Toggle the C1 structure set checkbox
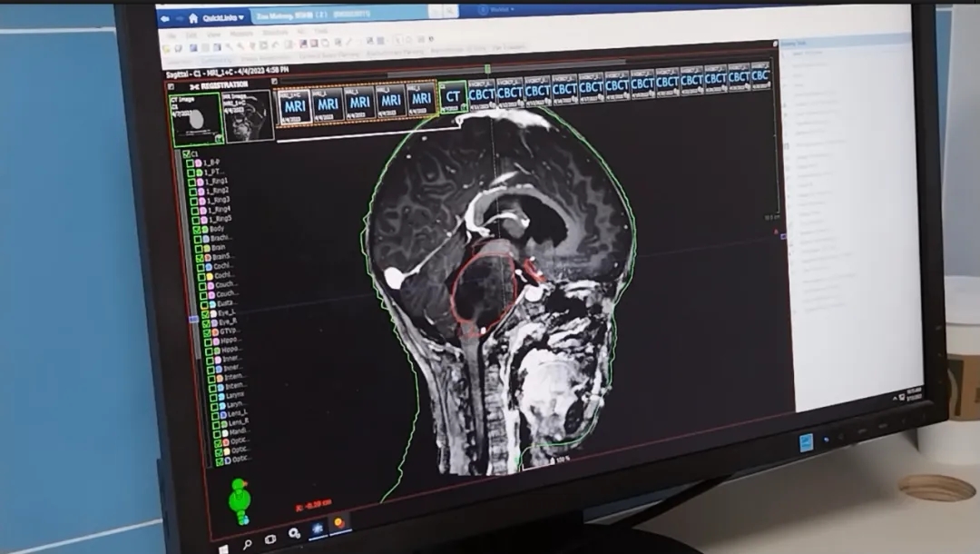 [186, 154]
